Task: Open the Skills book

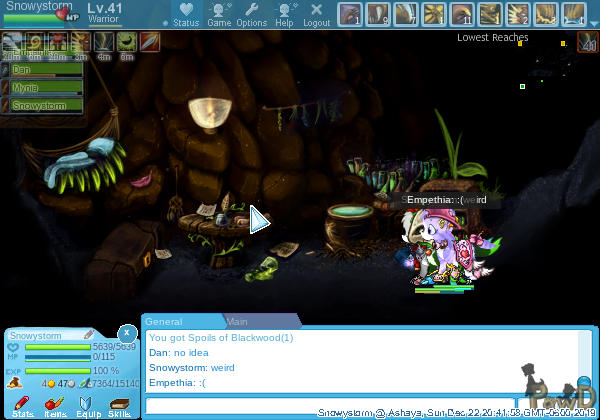Action: pos(119,404)
